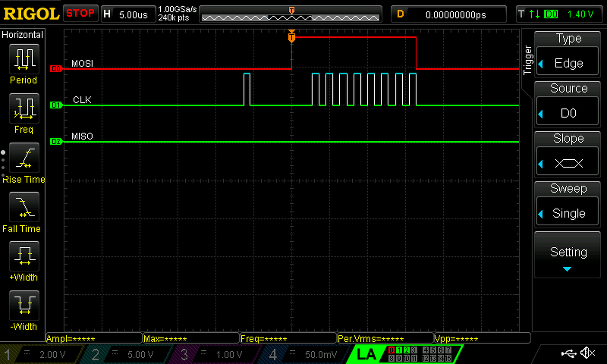Click the vertical Trigger menu tab label
The height and width of the screenshot is (364, 607).
pyautogui.click(x=528, y=60)
